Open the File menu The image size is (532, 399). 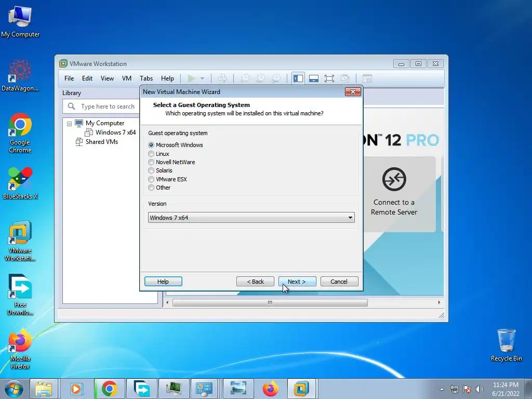(69, 78)
